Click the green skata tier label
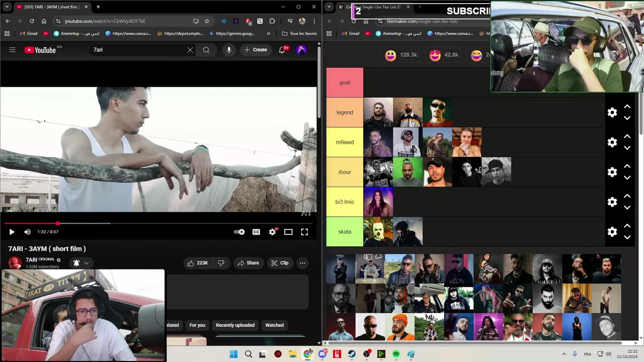644x362 pixels. point(345,232)
